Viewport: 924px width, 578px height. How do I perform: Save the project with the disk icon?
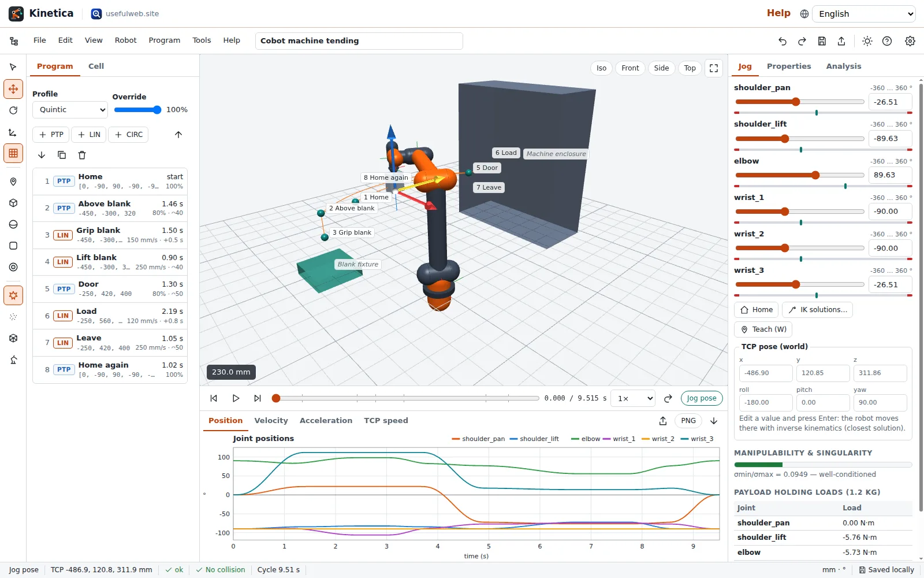pos(822,41)
